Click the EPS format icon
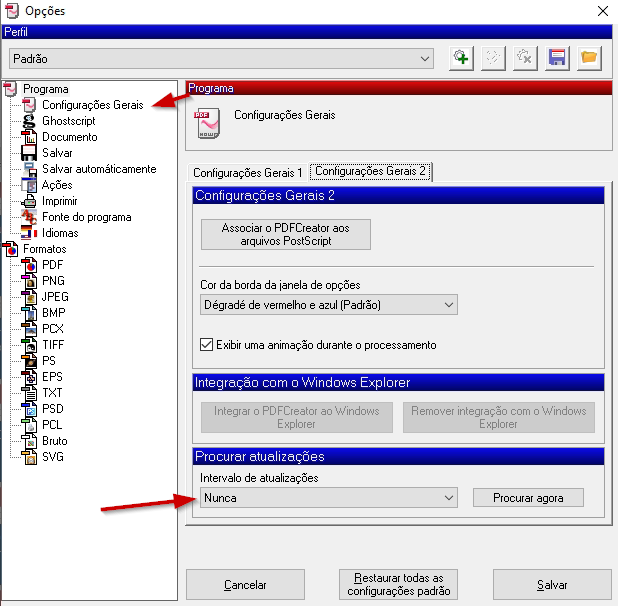Viewport: 618px width, 606px height. [x=29, y=377]
